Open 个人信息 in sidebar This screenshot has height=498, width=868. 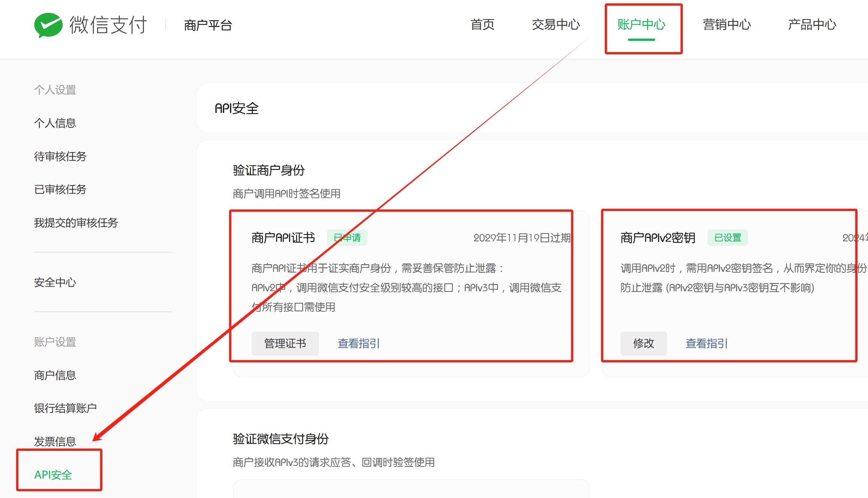coord(55,123)
